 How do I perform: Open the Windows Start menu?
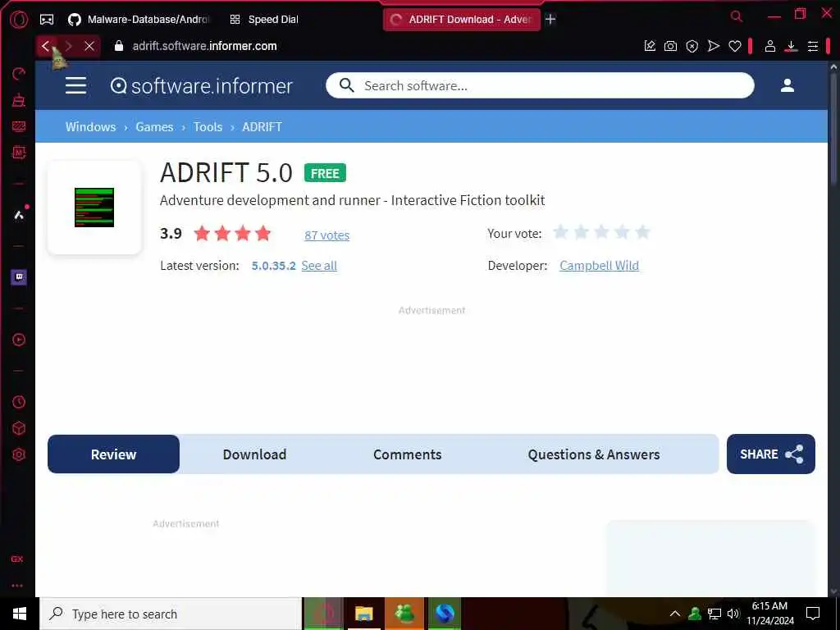point(20,614)
